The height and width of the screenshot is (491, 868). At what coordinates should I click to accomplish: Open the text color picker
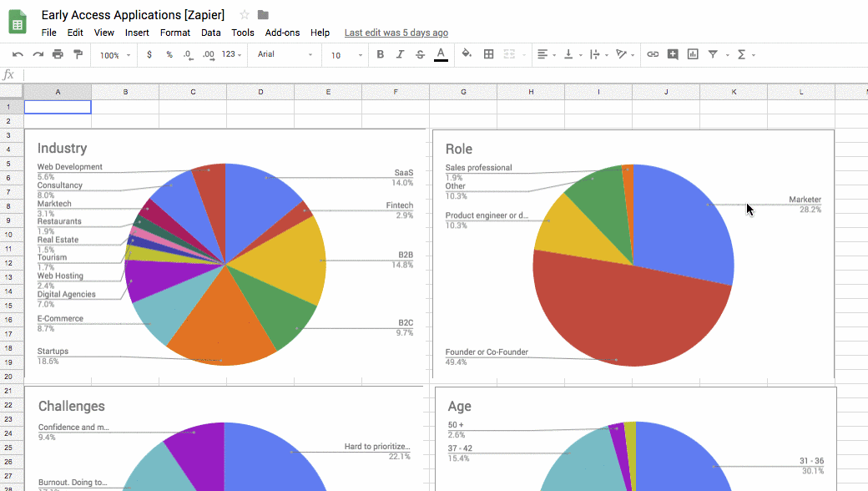tap(441, 54)
